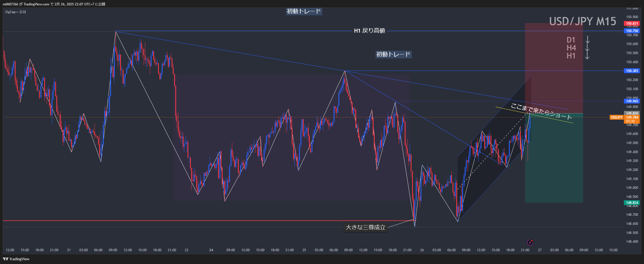The image size is (644, 264).
Task: Select the green 148.834 target price label
Action: point(632,203)
